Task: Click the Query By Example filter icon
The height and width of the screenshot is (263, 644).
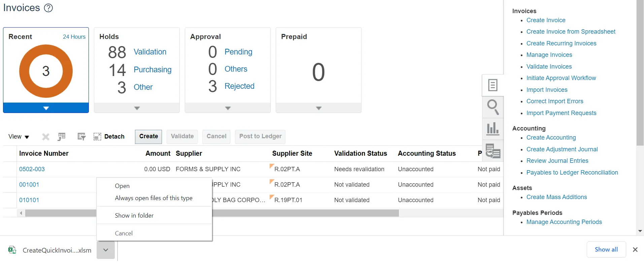Action: (81, 137)
